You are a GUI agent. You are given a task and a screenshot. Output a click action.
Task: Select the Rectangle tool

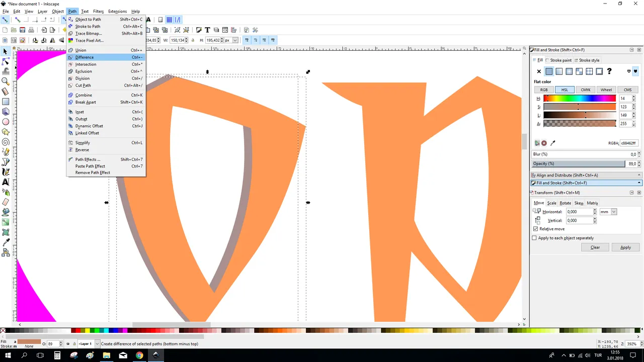coord(6,102)
